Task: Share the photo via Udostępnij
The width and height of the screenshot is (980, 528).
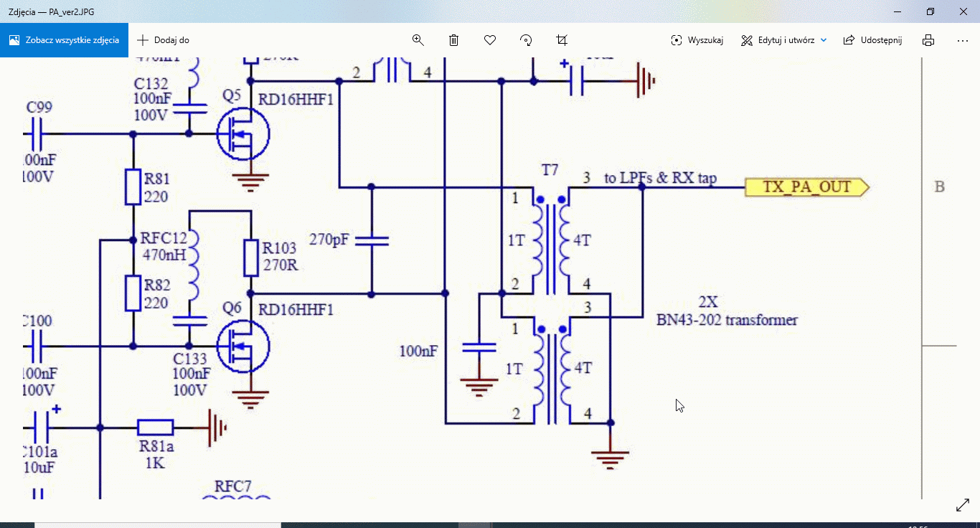Action: 872,40
